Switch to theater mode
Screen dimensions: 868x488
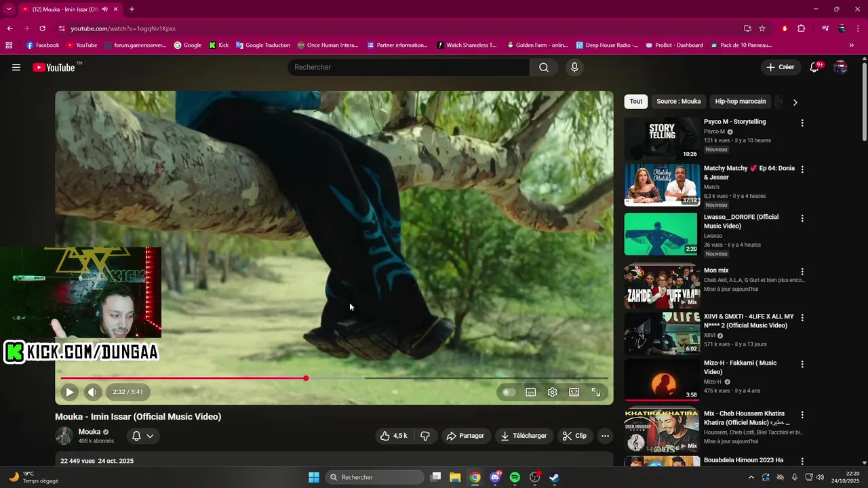click(574, 392)
